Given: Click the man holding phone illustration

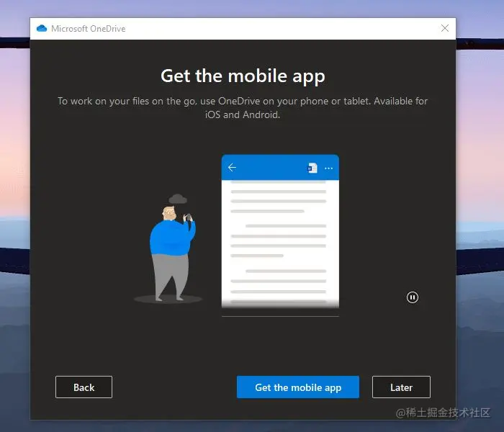Looking at the screenshot, I should click(x=172, y=252).
